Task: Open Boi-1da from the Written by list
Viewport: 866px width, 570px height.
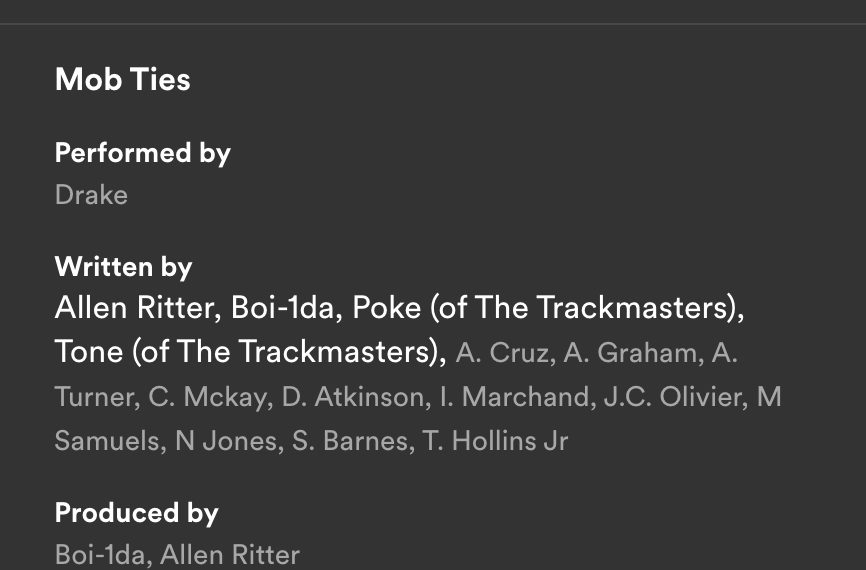Action: [285, 308]
